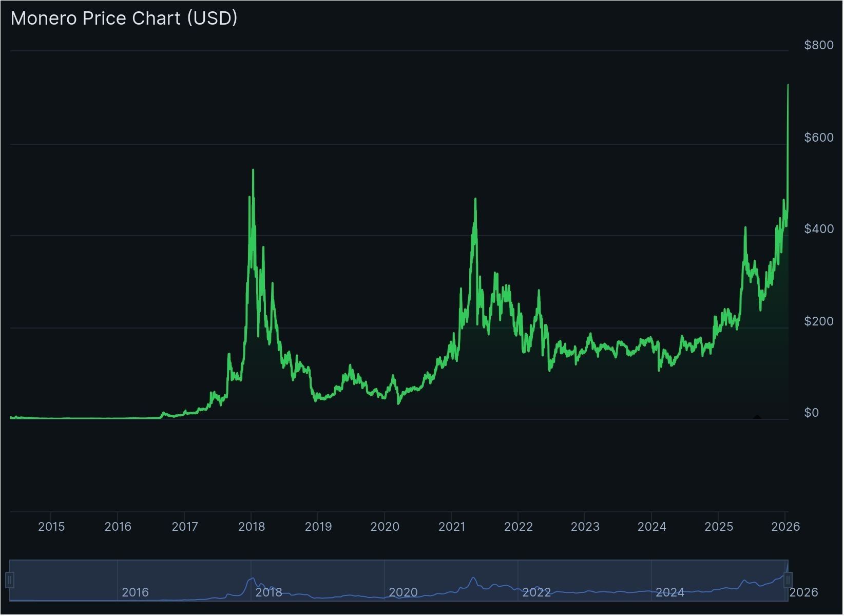Image resolution: width=844 pixels, height=616 pixels.
Task: Click the 2016 label inside the range navigator
Action: pyautogui.click(x=136, y=593)
